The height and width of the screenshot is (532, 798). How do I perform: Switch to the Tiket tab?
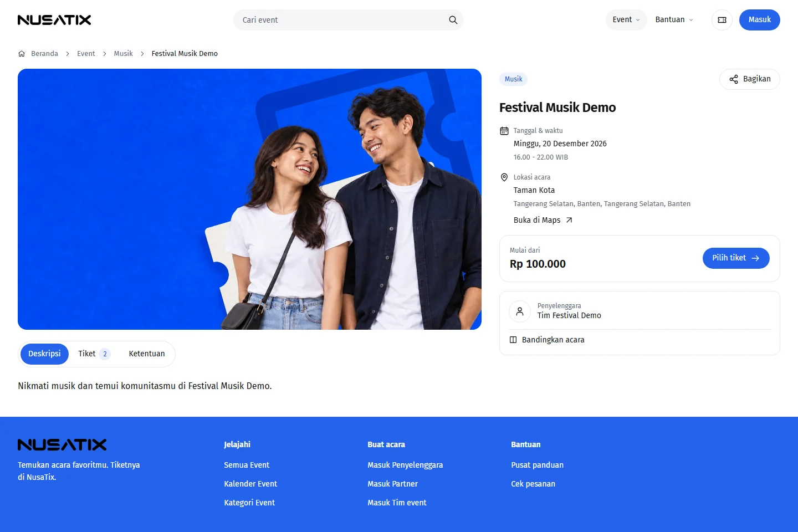tap(94, 354)
